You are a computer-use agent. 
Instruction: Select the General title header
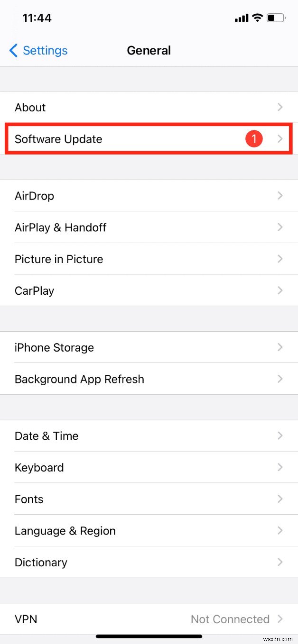pos(149,50)
